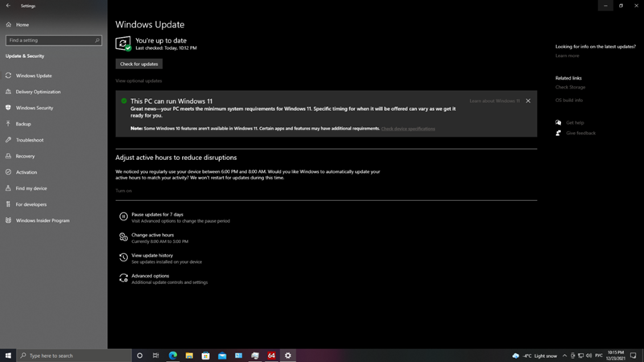Select the Windows Insider Program icon

(8, 220)
